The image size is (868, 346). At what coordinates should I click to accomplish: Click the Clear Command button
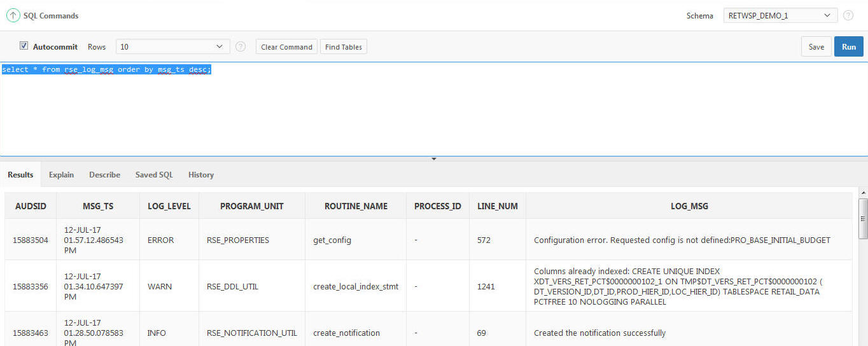click(286, 46)
